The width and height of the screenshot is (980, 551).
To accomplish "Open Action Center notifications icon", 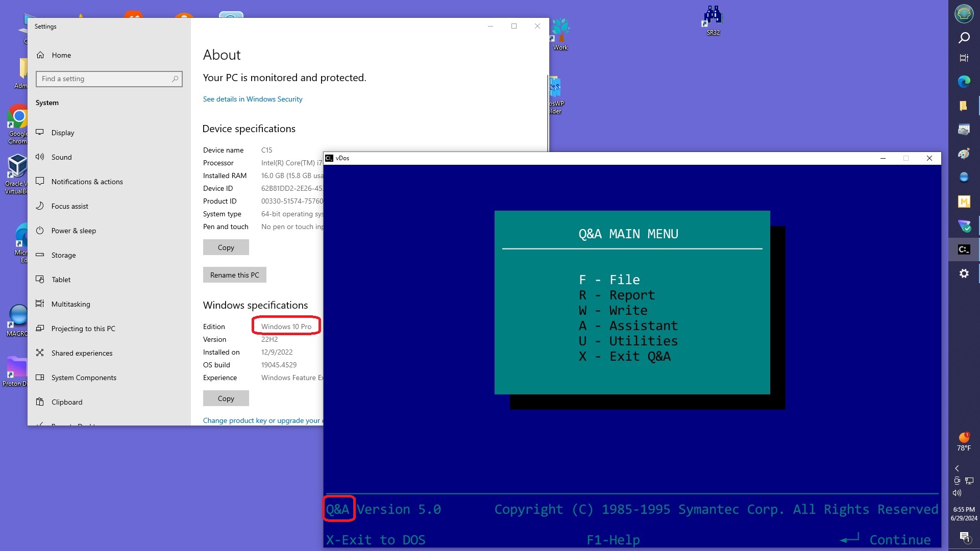I will 964,537.
